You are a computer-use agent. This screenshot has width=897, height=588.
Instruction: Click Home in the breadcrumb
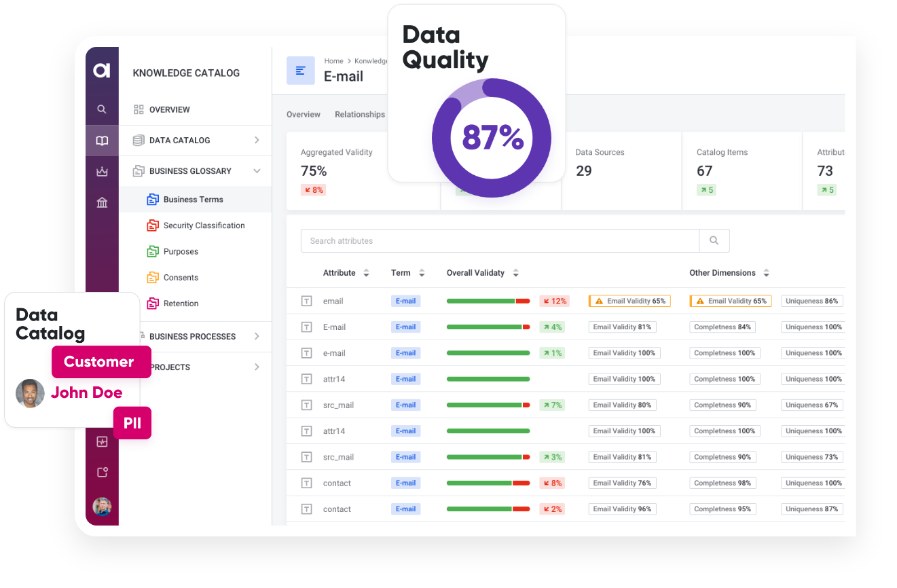click(333, 61)
